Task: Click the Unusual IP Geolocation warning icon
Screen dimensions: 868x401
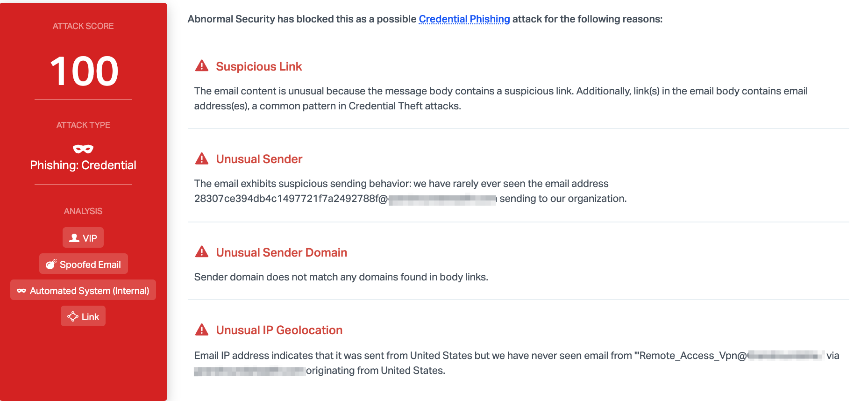Action: click(202, 330)
